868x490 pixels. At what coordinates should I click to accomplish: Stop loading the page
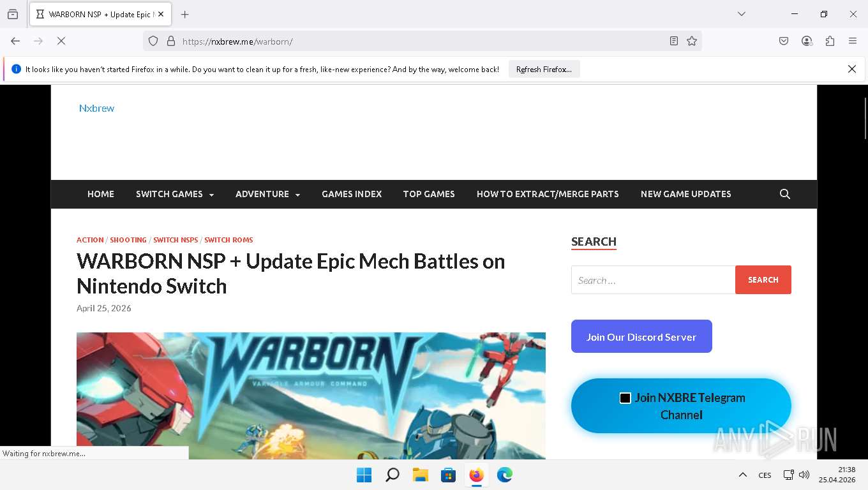(61, 41)
